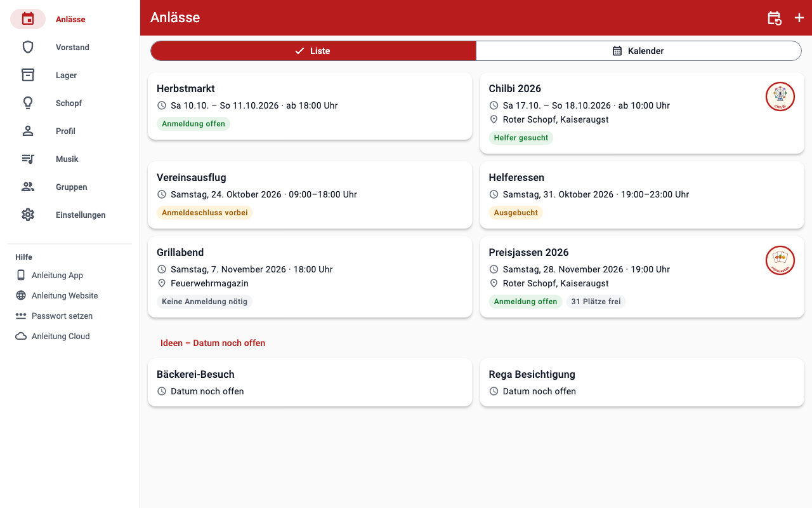Click the Helfer gesucht badge
Image resolution: width=812 pixels, height=508 pixels.
click(x=521, y=138)
